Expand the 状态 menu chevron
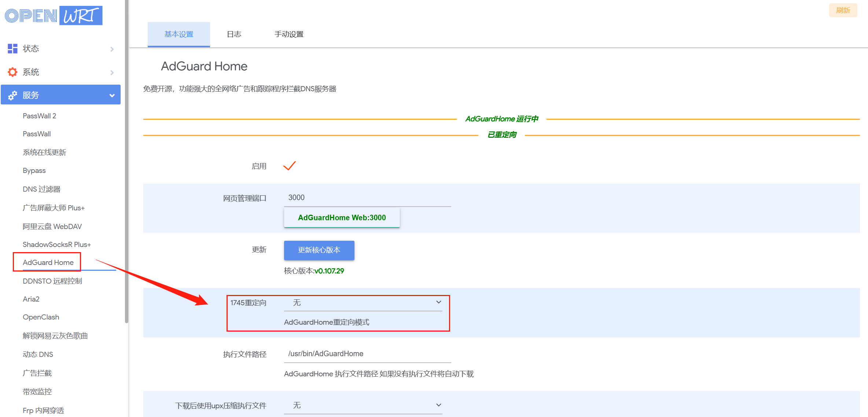 click(x=112, y=49)
